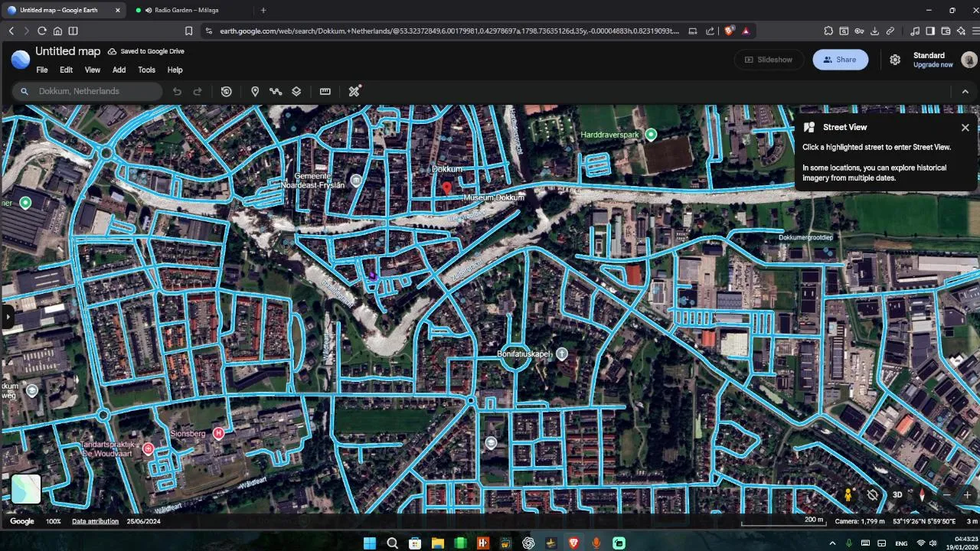Open the Edit menu
980x551 pixels.
click(x=67, y=70)
